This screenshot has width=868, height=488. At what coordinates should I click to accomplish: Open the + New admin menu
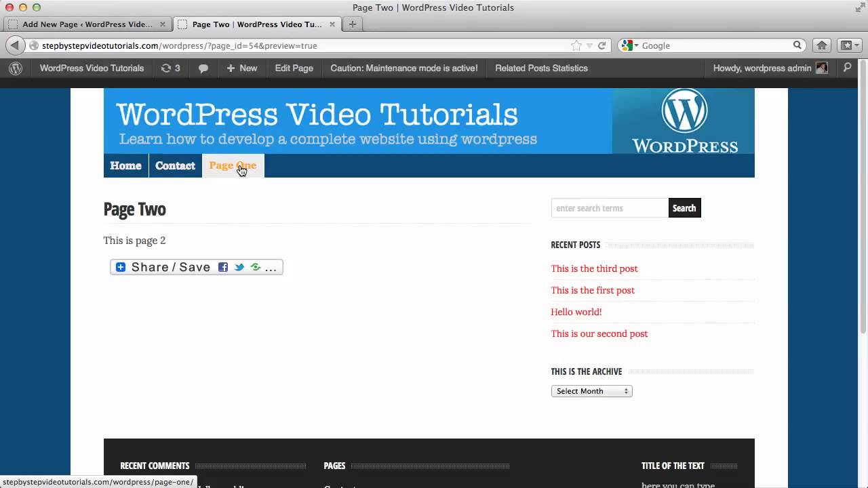242,68
